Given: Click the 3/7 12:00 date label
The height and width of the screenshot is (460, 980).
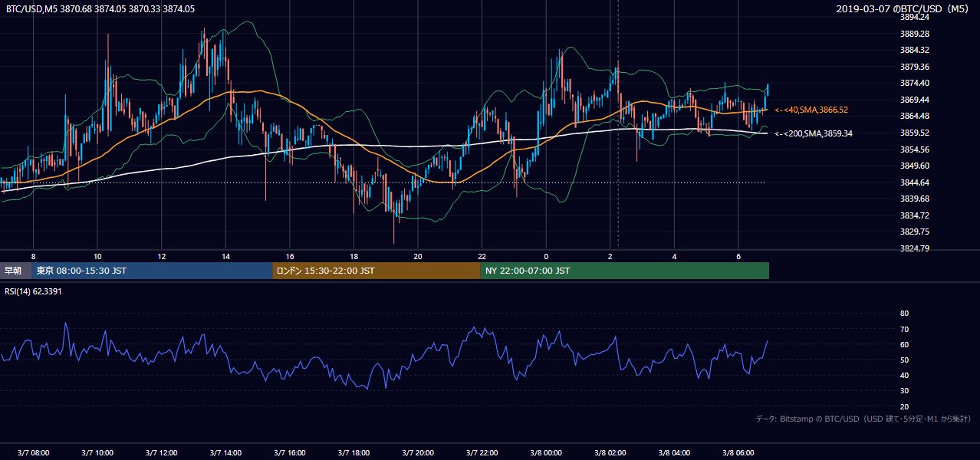Looking at the screenshot, I should pos(162,453).
